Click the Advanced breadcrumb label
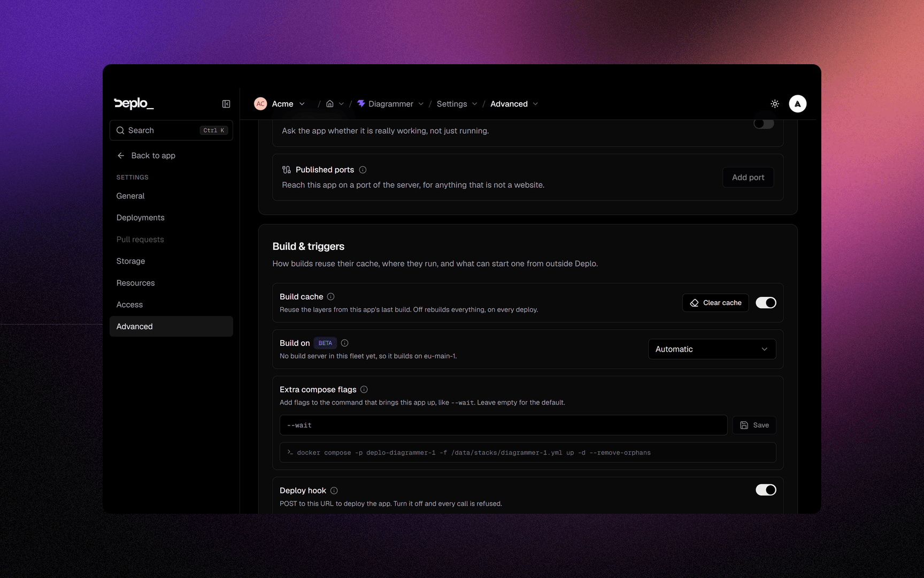Image resolution: width=924 pixels, height=578 pixels. 509,104
